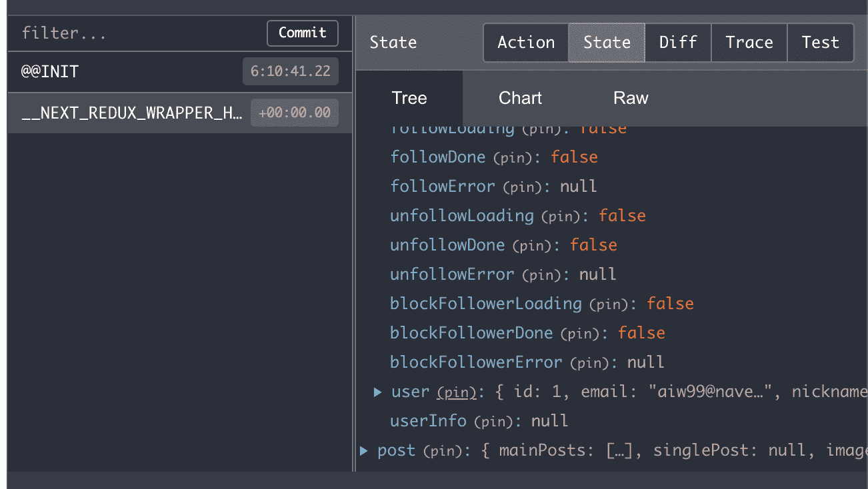868x489 pixels.
Task: Pin the blockFollowerLoading state key
Action: pos(609,304)
